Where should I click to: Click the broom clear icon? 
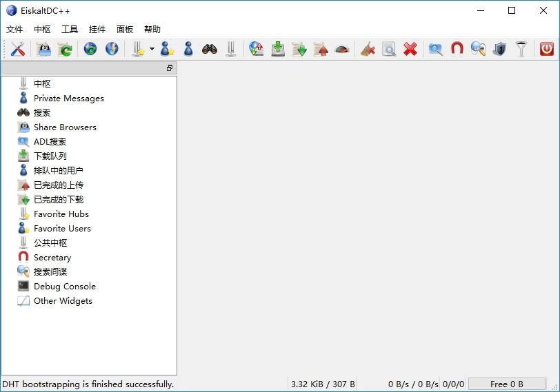click(368, 49)
